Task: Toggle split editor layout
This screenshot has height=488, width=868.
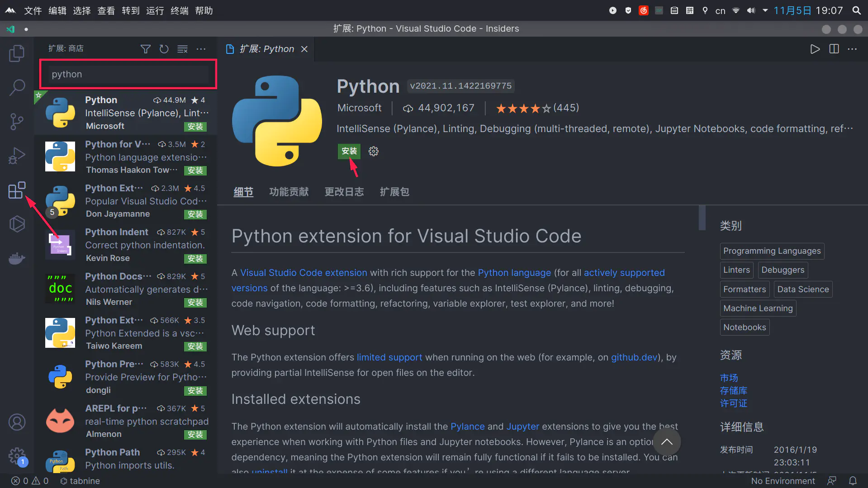Action: [x=834, y=49]
